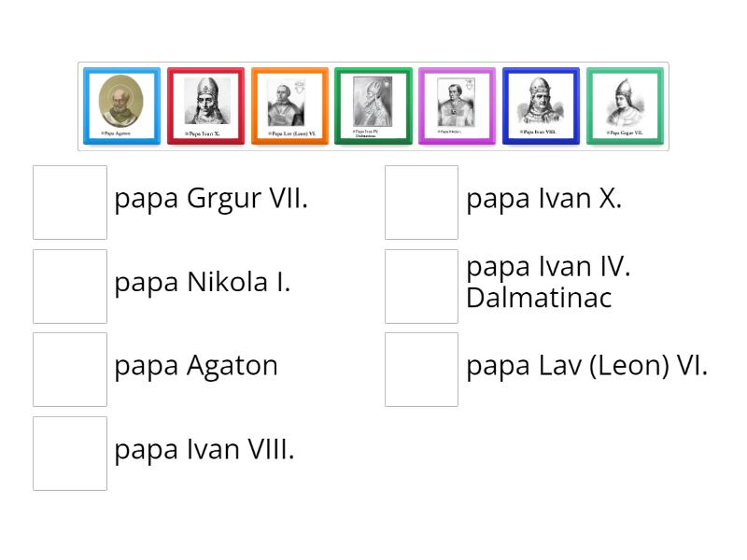The width and height of the screenshot is (747, 560).
Task: Click the "papa Agaton" text label
Action: coord(196,366)
